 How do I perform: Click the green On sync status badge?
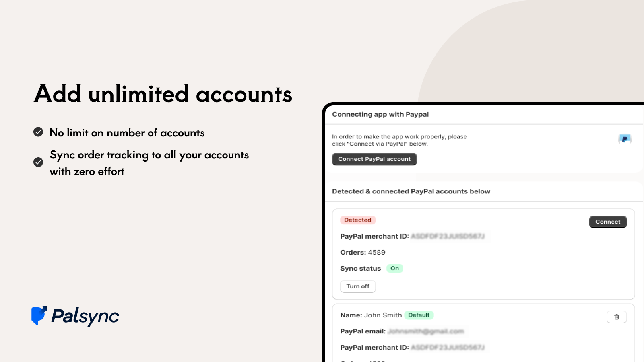[x=394, y=269]
